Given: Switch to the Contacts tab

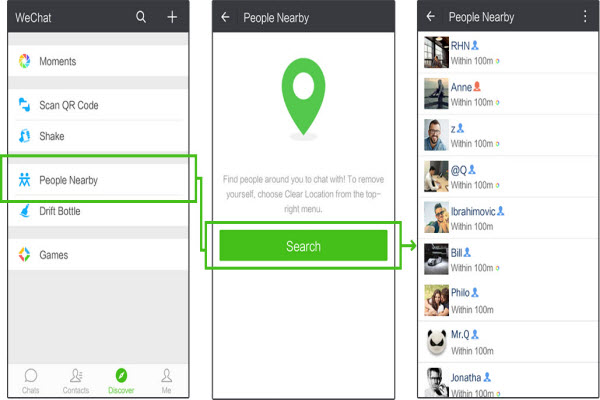Looking at the screenshot, I should pyautogui.click(x=76, y=381).
